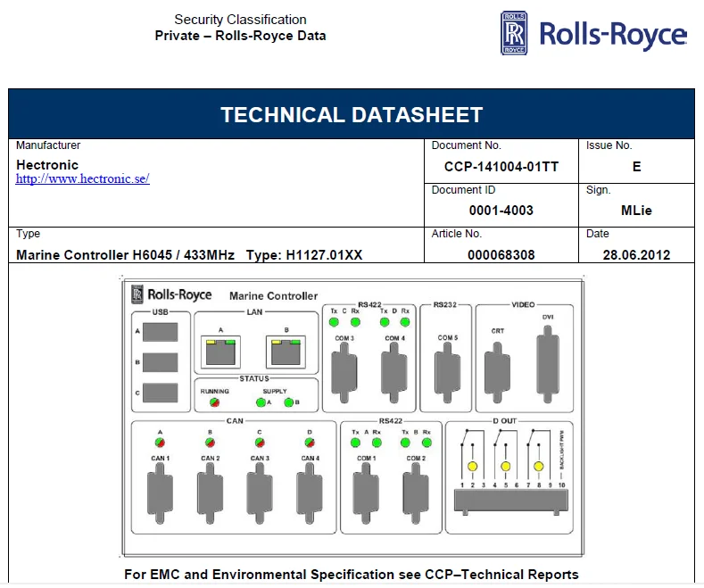Select the manufacturer name Hectronic
Viewport: 704px width, 588px height.
pos(47,165)
